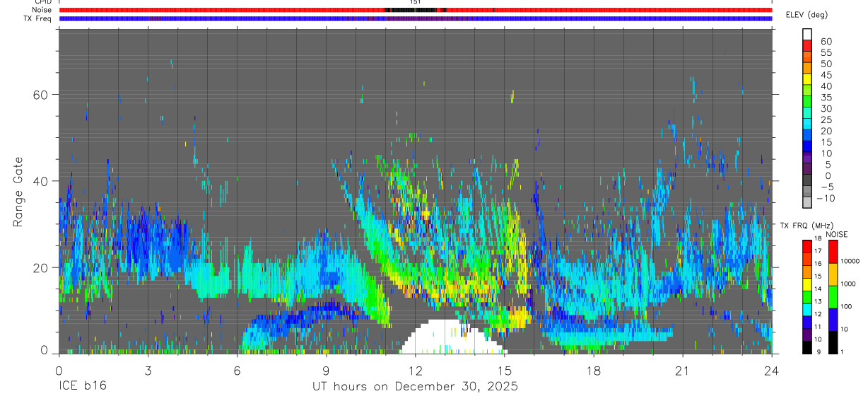
Task: Click the black NOISE segment between 1 and 10
Action: click(x=833, y=342)
